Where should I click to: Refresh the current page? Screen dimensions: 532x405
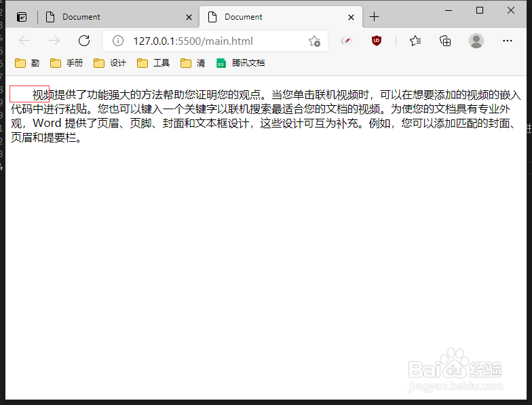pos(84,41)
